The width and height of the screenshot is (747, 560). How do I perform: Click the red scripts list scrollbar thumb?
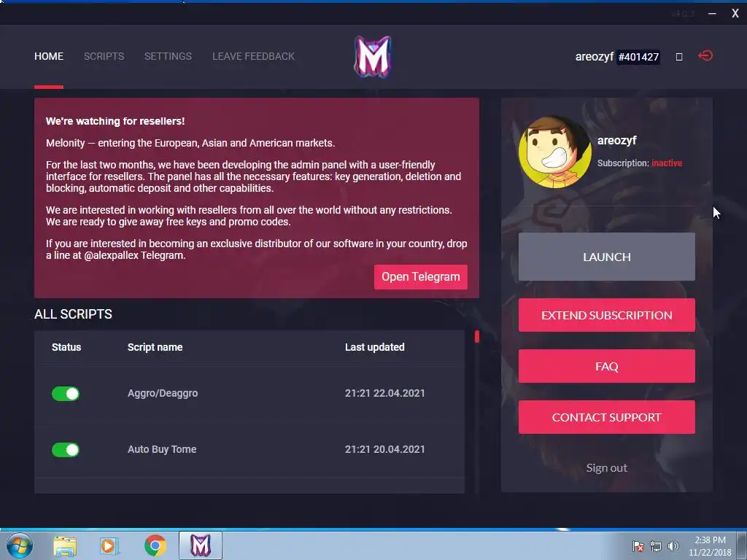coord(477,336)
